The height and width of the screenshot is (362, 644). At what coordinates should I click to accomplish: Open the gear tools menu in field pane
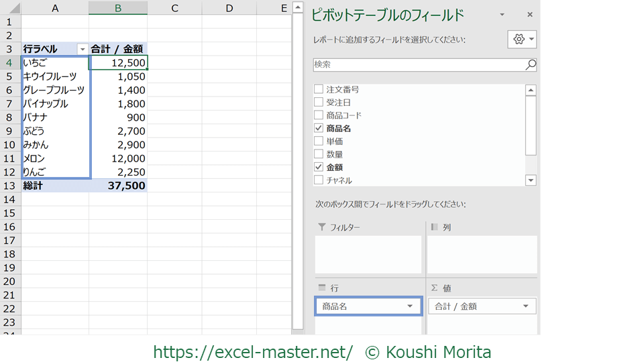(522, 40)
